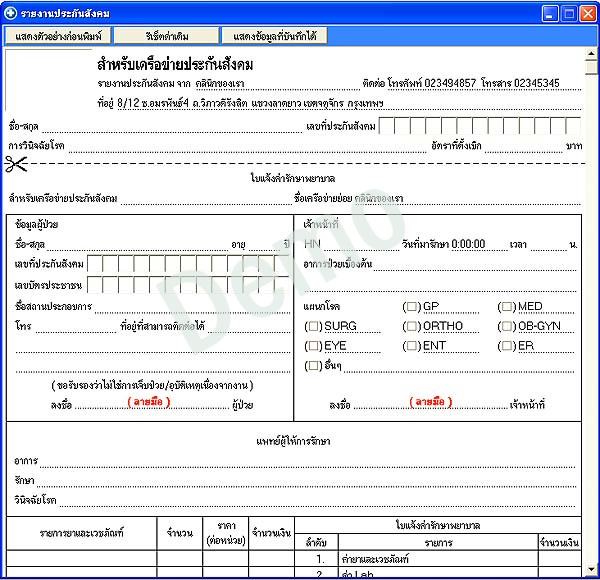Image resolution: width=600 pixels, height=580 pixels.
Task: Click the HN number field
Action: pos(361,245)
